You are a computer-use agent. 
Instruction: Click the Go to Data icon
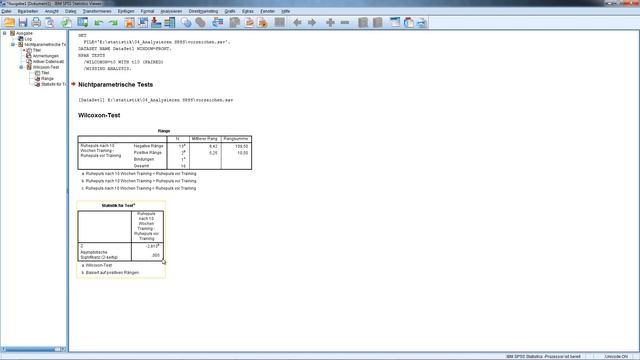[129, 22]
